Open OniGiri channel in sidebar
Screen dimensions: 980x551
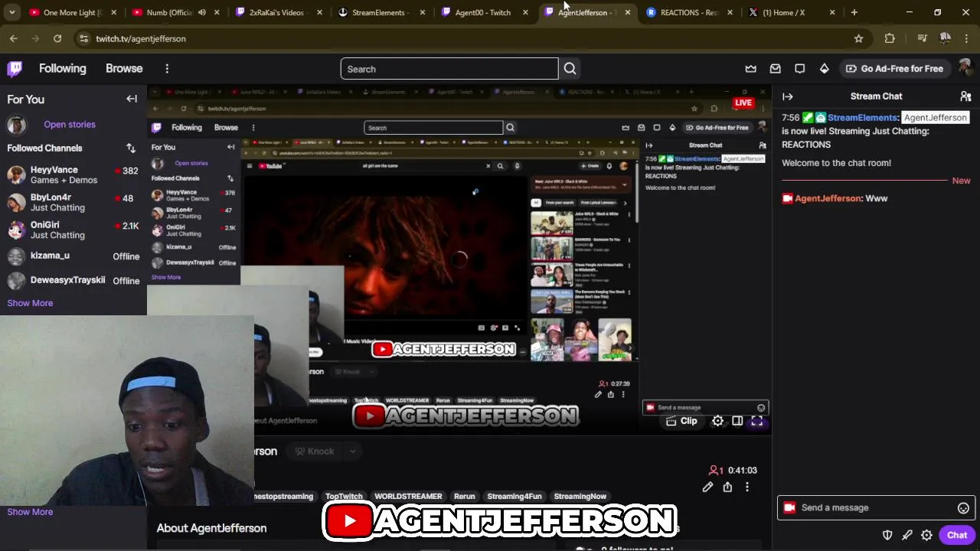73,230
